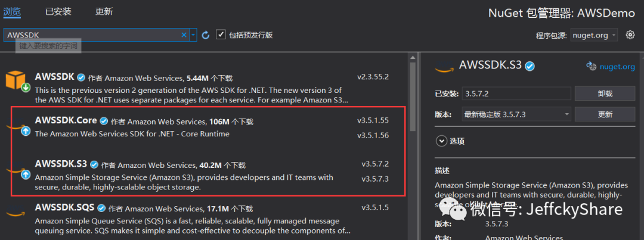Click the 17.1M 个下载 count for AWSSDK.SQS
644x240 pixels.
pos(230,208)
